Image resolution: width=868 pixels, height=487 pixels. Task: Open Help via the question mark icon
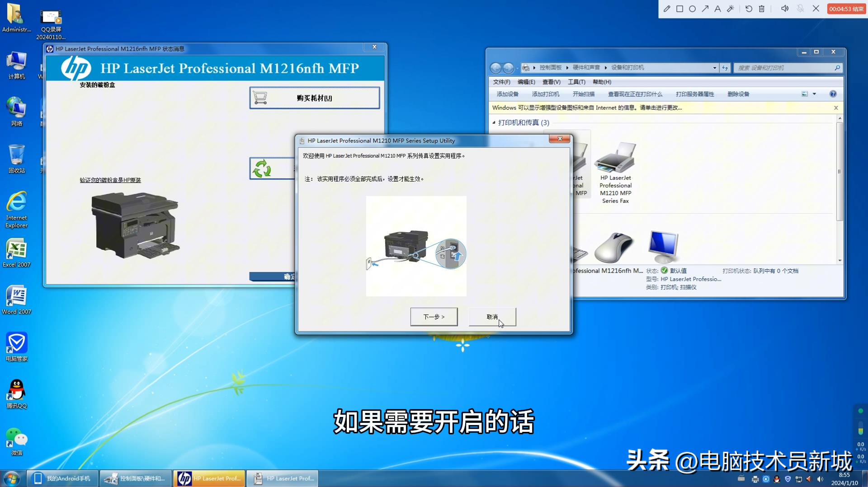pos(832,94)
